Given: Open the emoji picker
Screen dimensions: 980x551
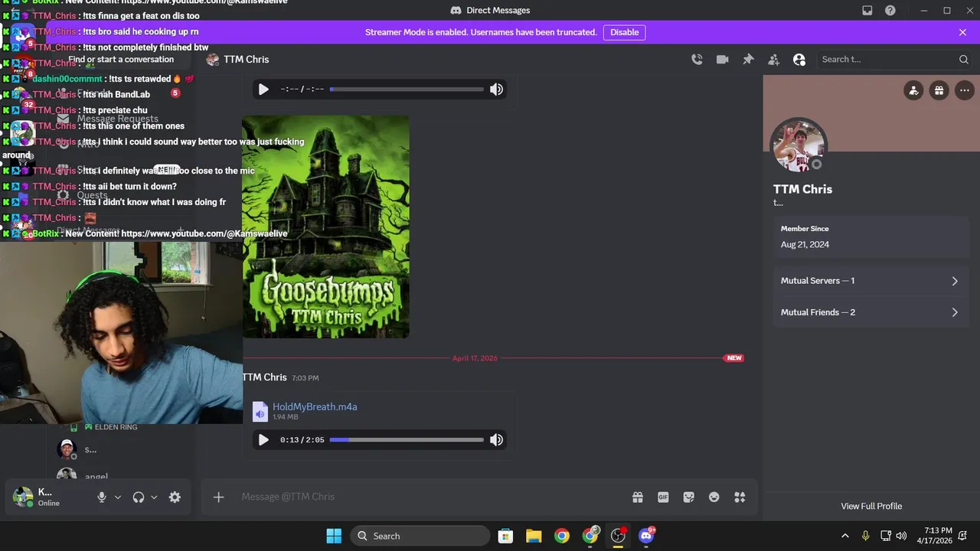Looking at the screenshot, I should click(x=714, y=497).
